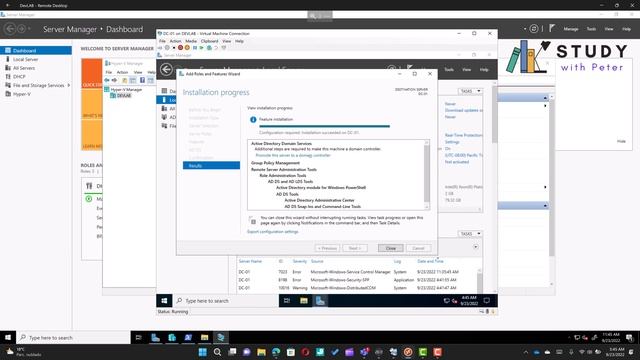Click the Next button in wizard
Image resolution: width=640 pixels, height=360 pixels.
coord(355,248)
